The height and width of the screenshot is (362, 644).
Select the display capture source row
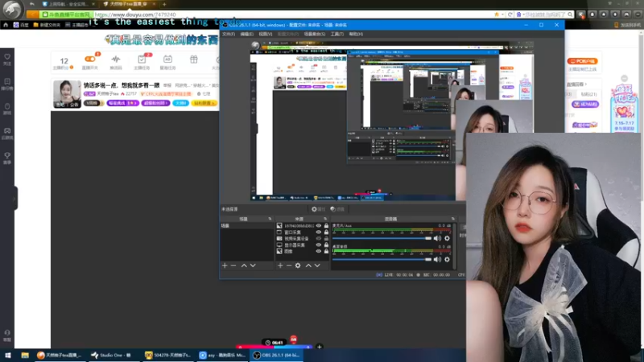click(303, 245)
